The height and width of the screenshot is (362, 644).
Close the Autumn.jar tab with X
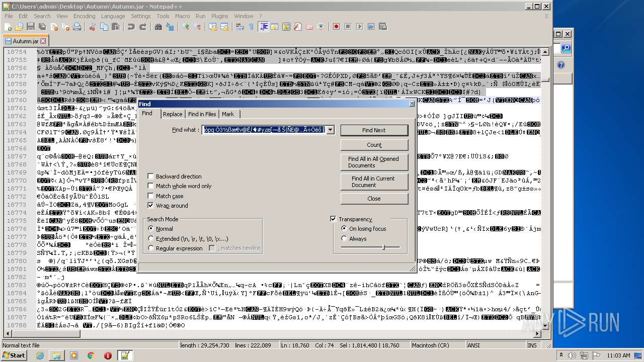[43, 41]
